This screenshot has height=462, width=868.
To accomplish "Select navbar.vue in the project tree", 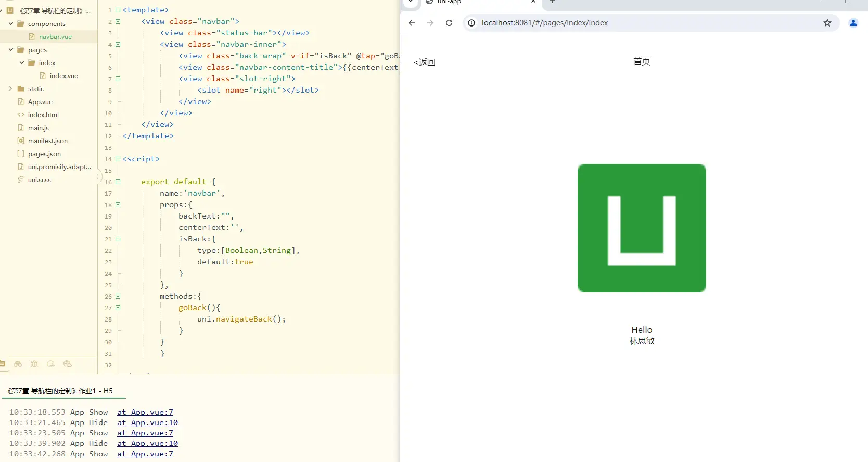I will pos(55,37).
